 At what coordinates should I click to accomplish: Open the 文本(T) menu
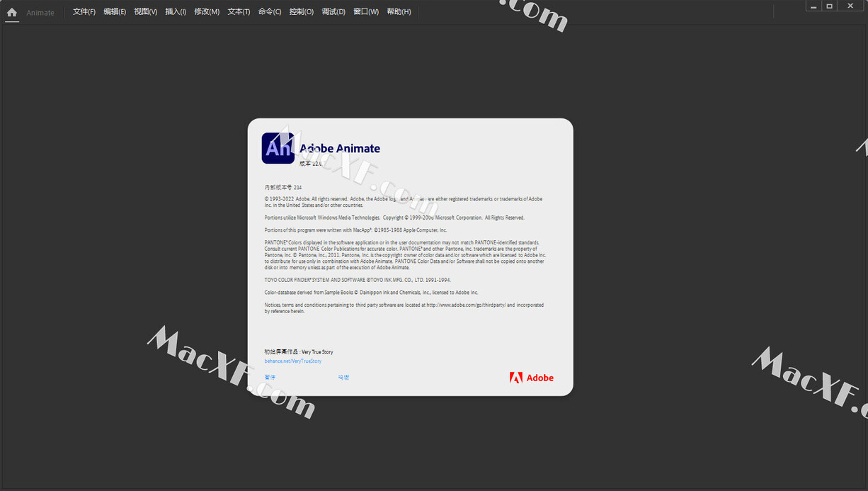pyautogui.click(x=239, y=12)
